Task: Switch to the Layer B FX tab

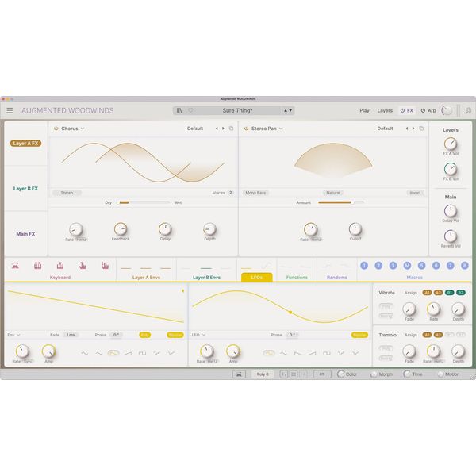Action: pos(25,189)
